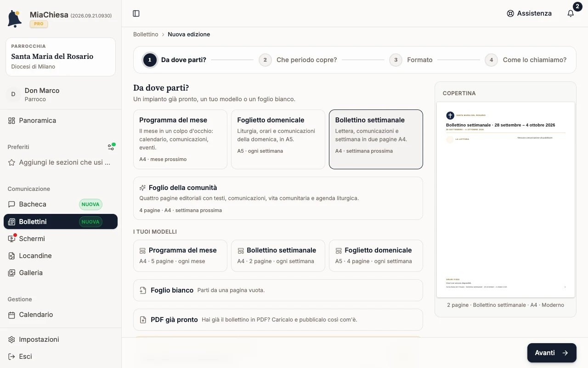Toggle the sidebar panel icon

tap(136, 13)
